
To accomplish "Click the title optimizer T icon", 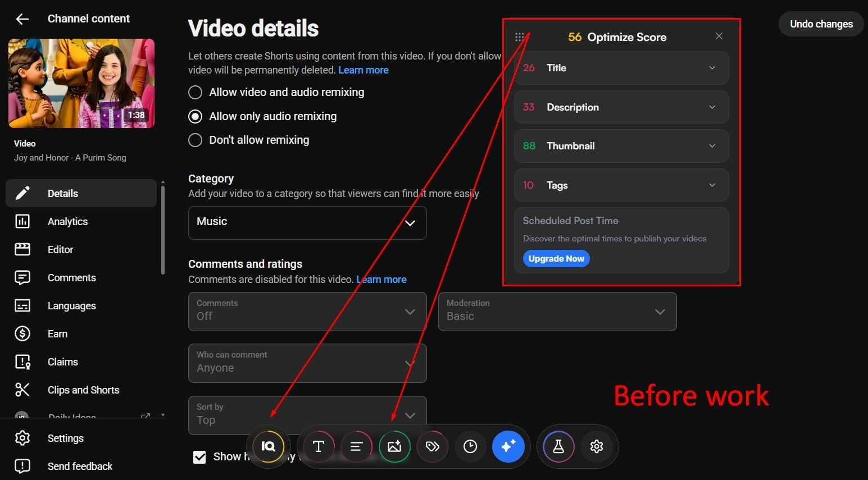I will click(x=319, y=446).
